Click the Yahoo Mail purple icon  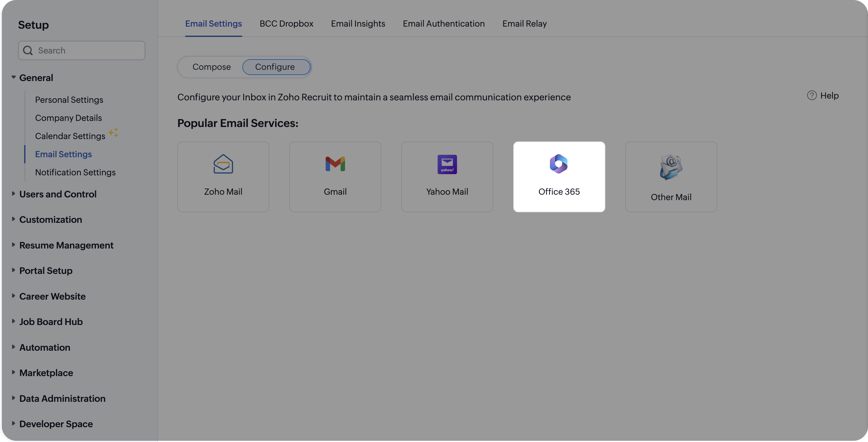tap(447, 164)
